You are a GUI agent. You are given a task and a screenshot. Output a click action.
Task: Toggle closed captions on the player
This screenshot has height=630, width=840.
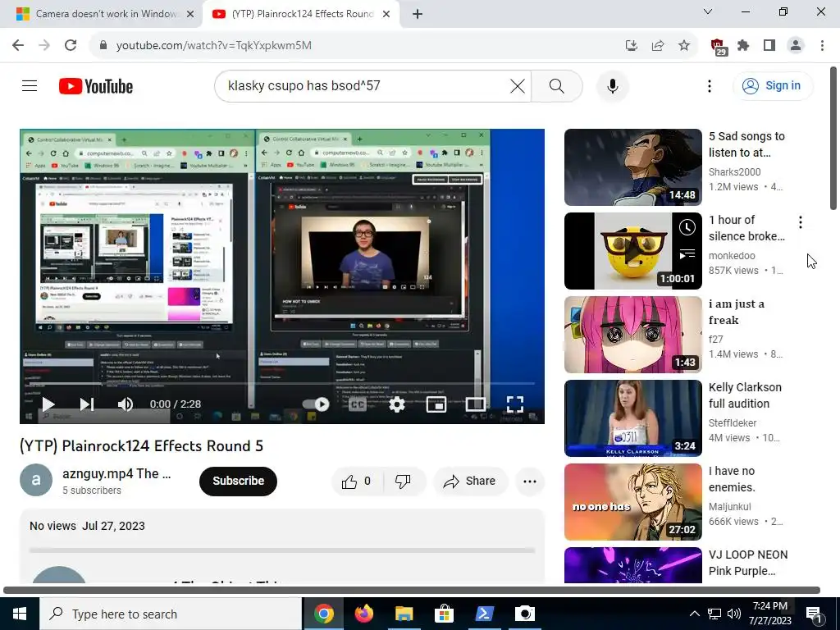pyautogui.click(x=358, y=404)
